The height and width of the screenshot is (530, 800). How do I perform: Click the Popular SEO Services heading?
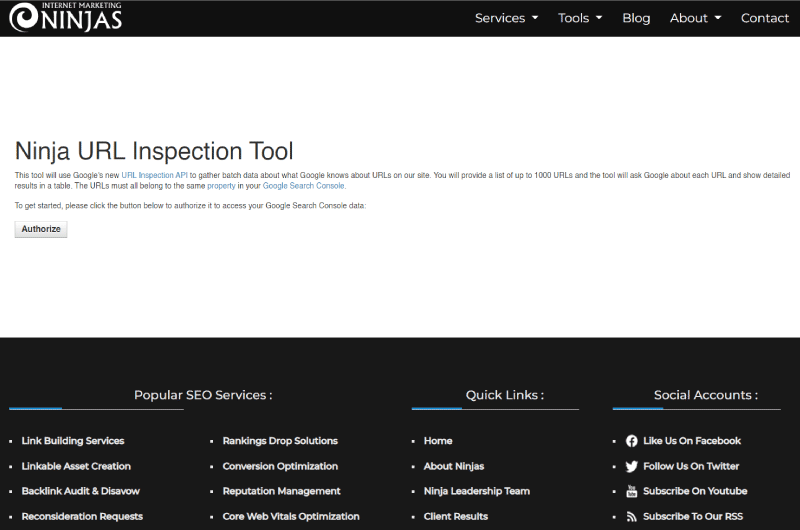(203, 395)
